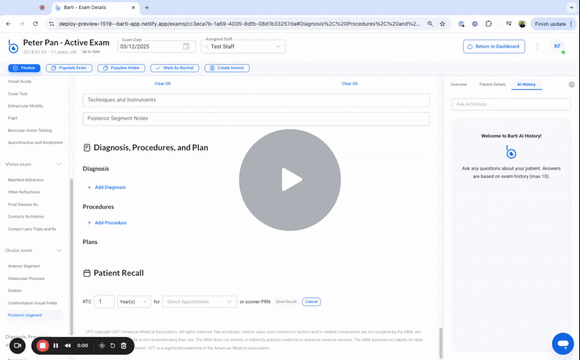Collapse the Ocular exam sidebar section
Screen dimensions: 580x360
click(59, 250)
